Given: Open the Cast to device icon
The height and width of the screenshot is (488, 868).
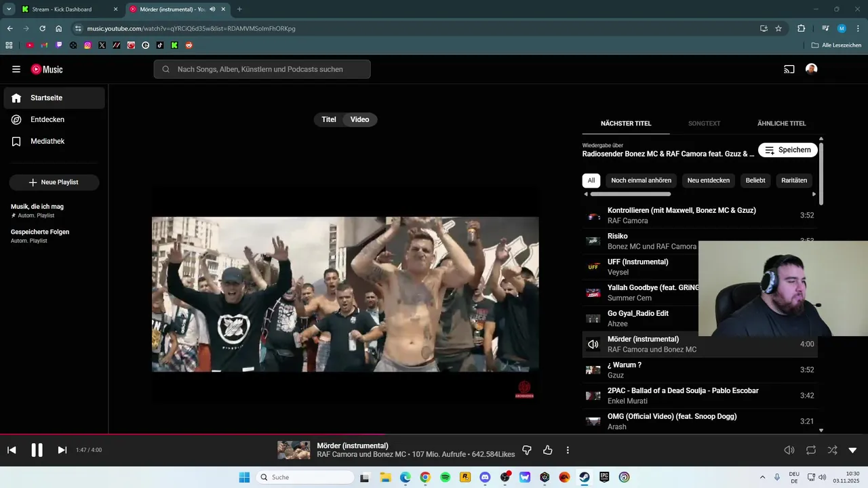Looking at the screenshot, I should click(x=789, y=69).
